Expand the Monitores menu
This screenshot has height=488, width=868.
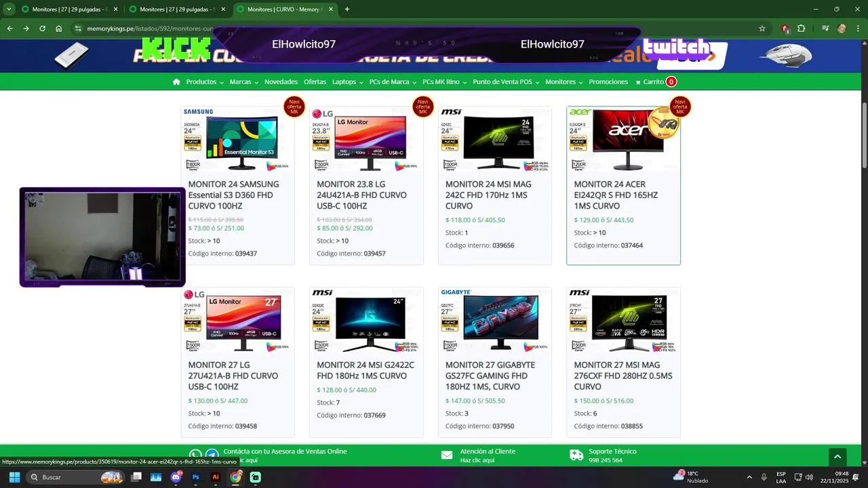click(x=564, y=81)
